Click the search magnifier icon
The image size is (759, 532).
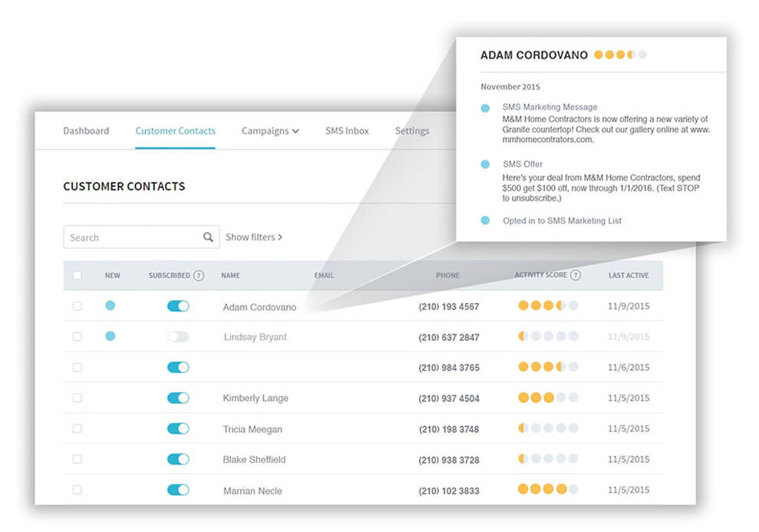(x=208, y=237)
